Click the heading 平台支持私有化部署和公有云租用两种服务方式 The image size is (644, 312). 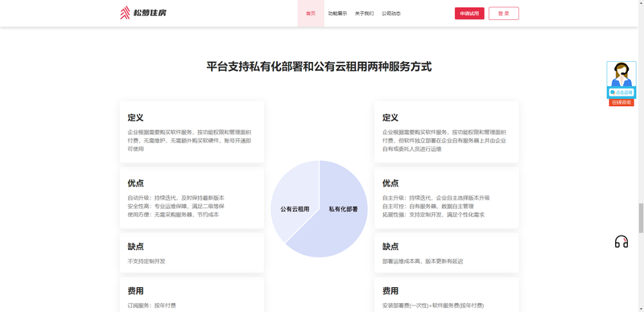319,67
